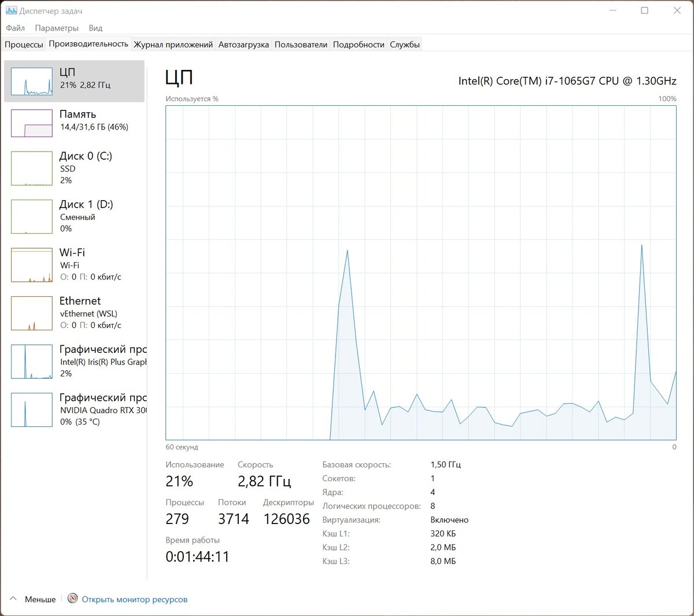The height and width of the screenshot is (616, 694).
Task: Click the Процессы count 279
Action: (177, 519)
